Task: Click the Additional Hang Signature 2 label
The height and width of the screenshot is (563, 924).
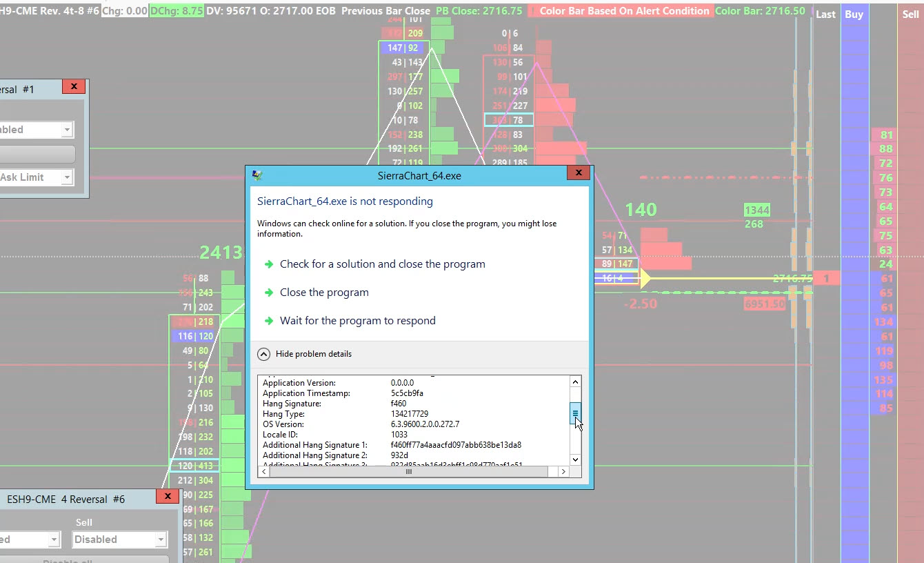Action: (315, 455)
